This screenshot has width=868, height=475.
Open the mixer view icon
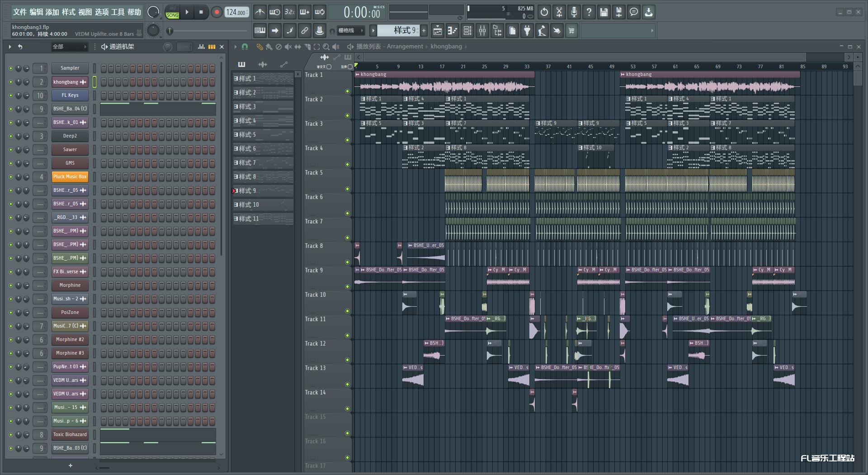pos(482,31)
